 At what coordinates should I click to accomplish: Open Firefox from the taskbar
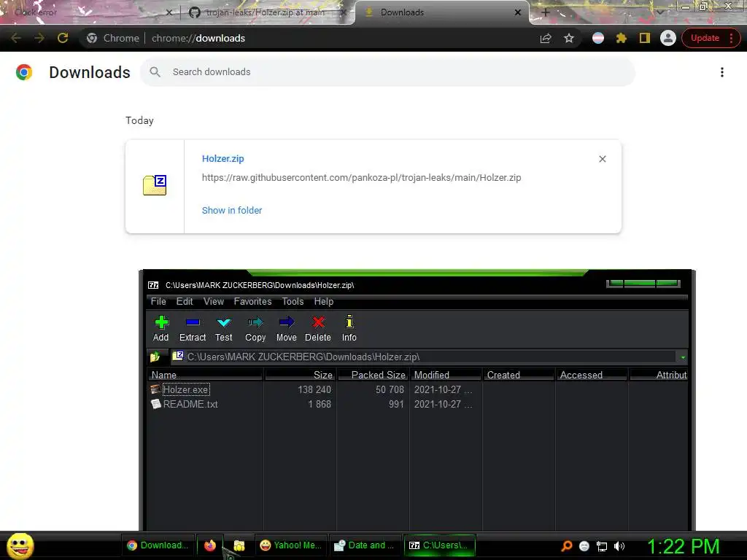pyautogui.click(x=209, y=545)
